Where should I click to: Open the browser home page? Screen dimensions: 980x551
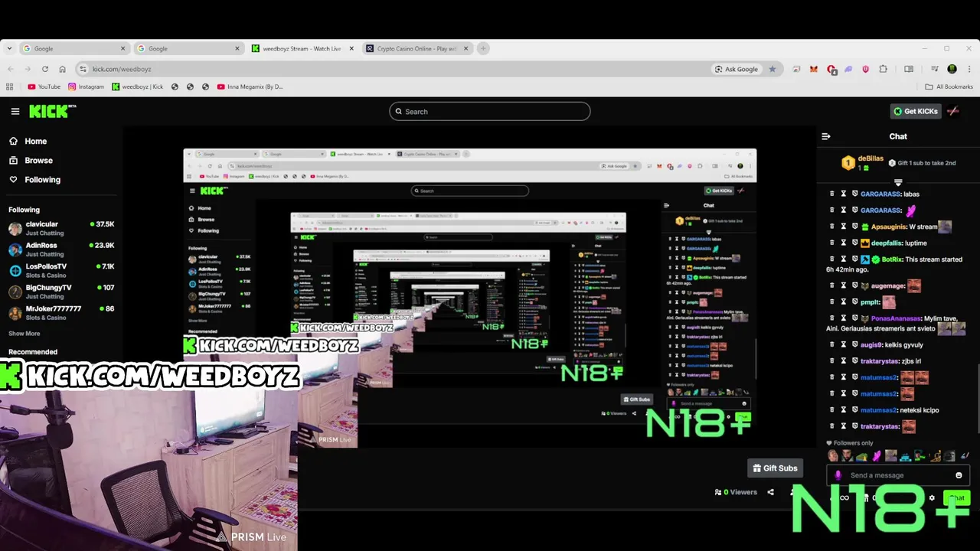tap(63, 69)
